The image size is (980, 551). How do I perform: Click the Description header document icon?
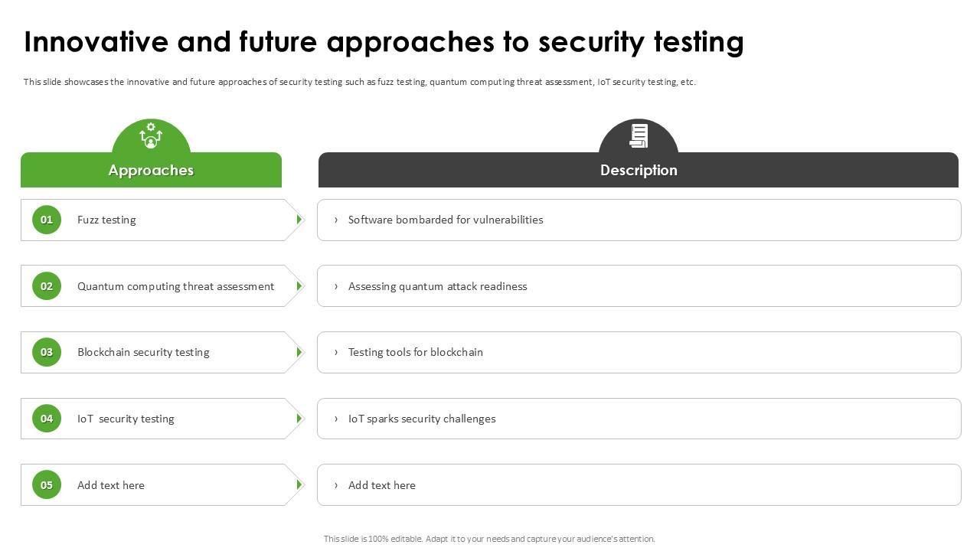(639, 135)
